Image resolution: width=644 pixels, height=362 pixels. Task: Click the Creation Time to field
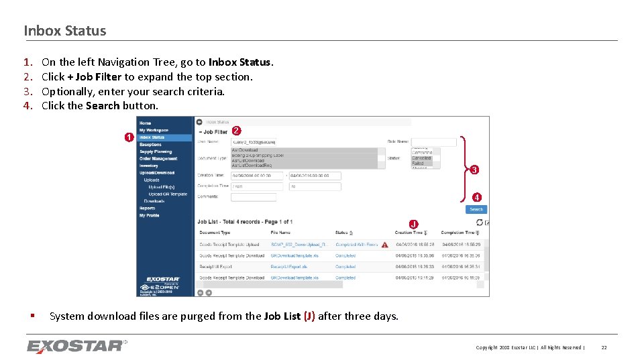coord(315,176)
